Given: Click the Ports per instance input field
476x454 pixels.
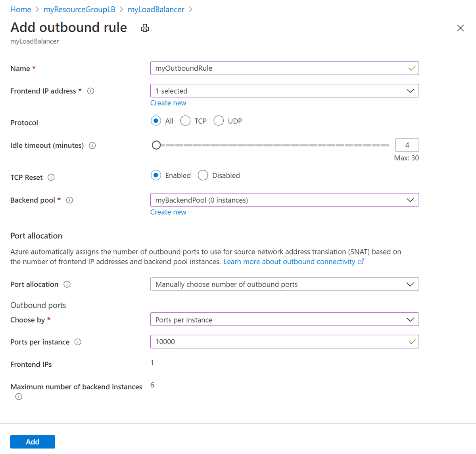Looking at the screenshot, I should [278, 342].
